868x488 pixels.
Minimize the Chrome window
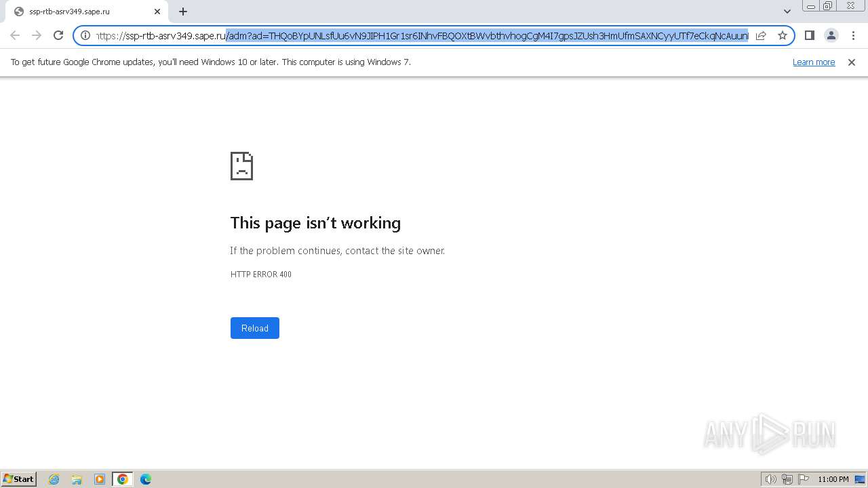[811, 6]
